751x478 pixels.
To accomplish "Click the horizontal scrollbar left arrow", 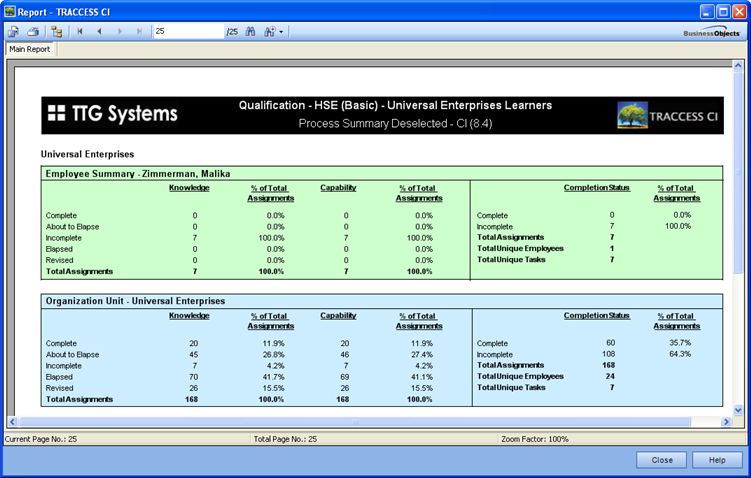I will (x=12, y=422).
